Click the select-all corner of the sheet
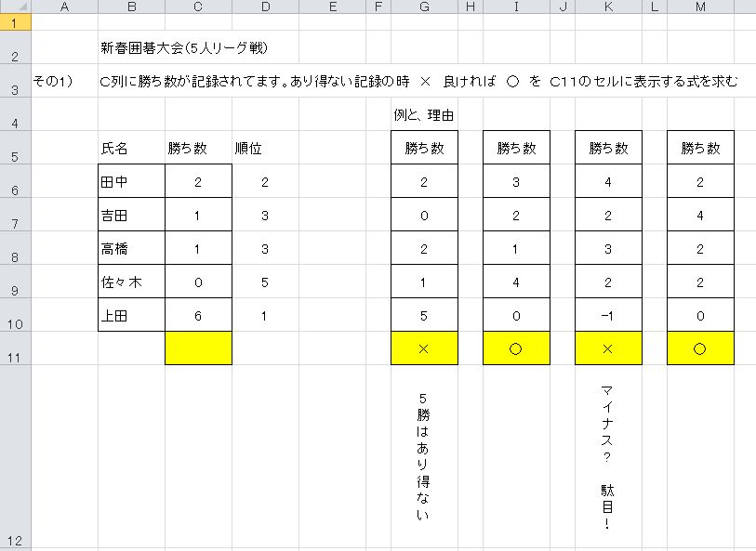This screenshot has width=756, height=551. pyautogui.click(x=16, y=7)
